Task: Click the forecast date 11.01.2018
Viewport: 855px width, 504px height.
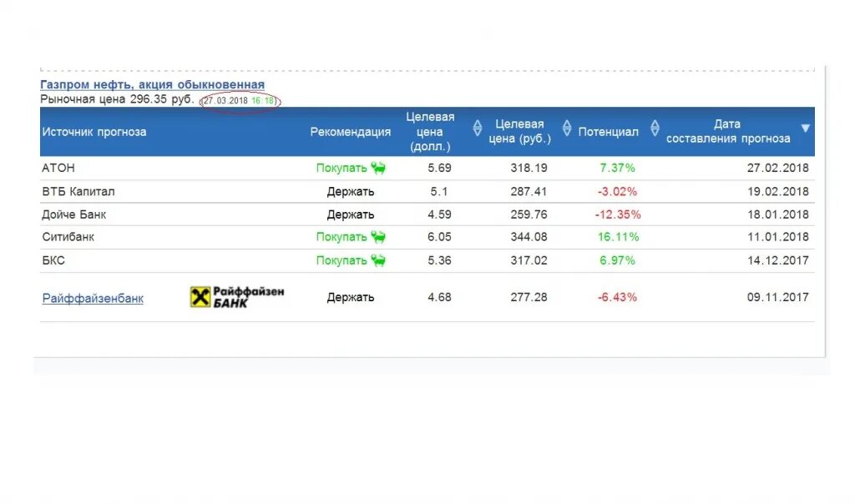Action: tap(777, 237)
